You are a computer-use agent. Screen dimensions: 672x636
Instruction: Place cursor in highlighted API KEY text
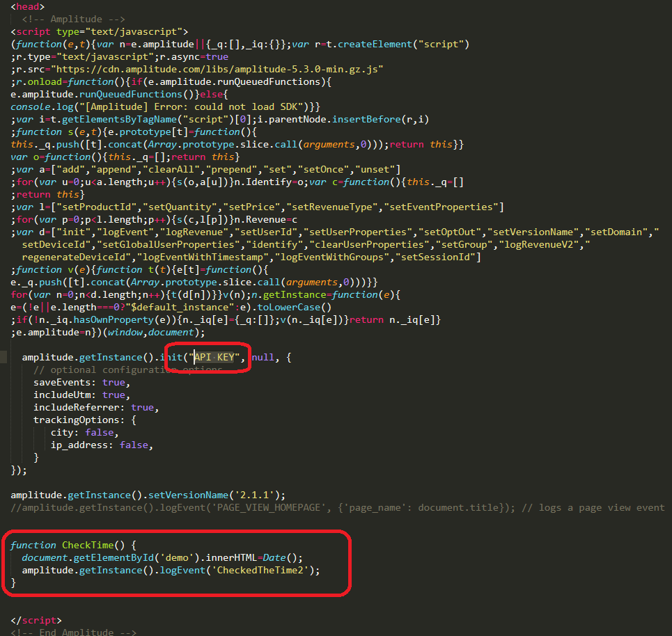[214, 357]
